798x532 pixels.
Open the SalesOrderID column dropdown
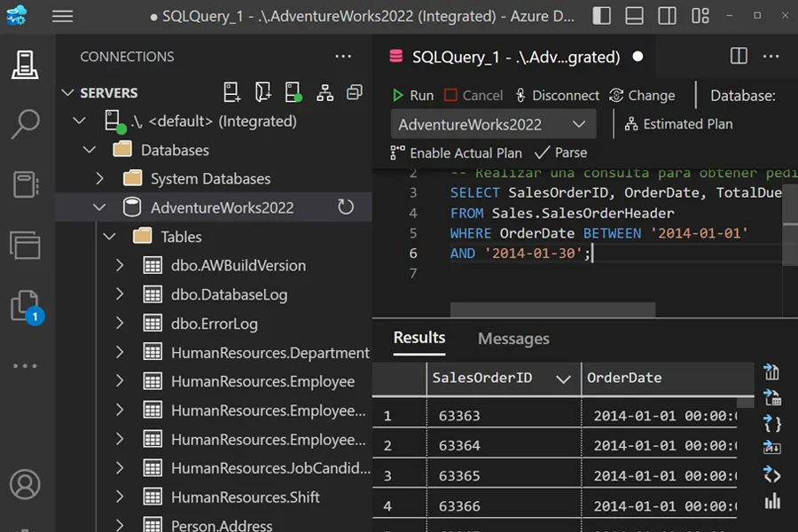coord(565,378)
